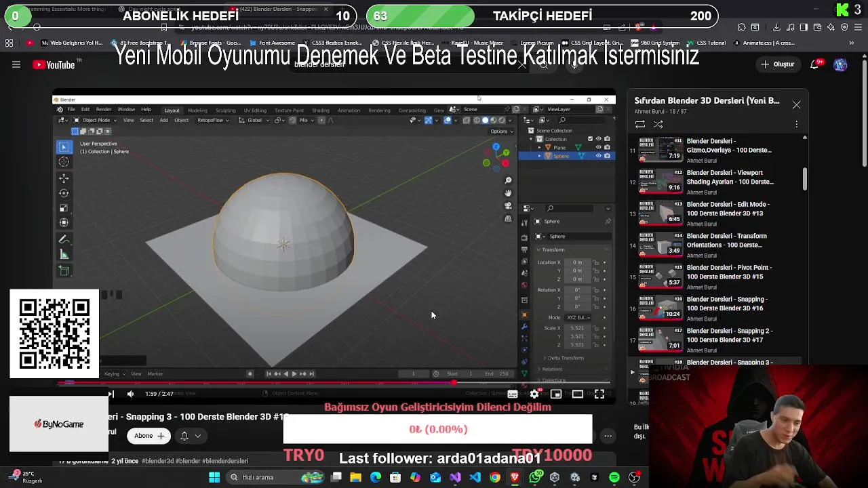This screenshot has width=868, height=488.
Task: Lock the Scale X property
Action: (x=596, y=328)
